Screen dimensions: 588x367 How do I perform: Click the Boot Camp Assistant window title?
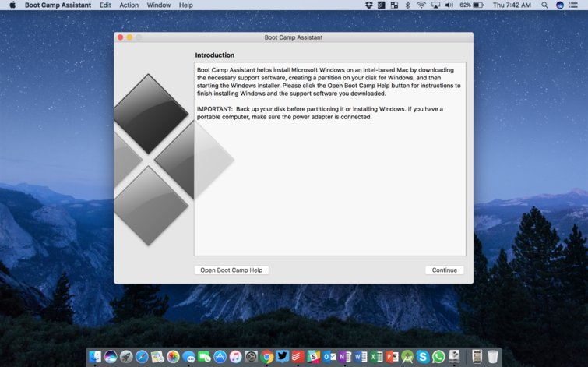pyautogui.click(x=294, y=37)
